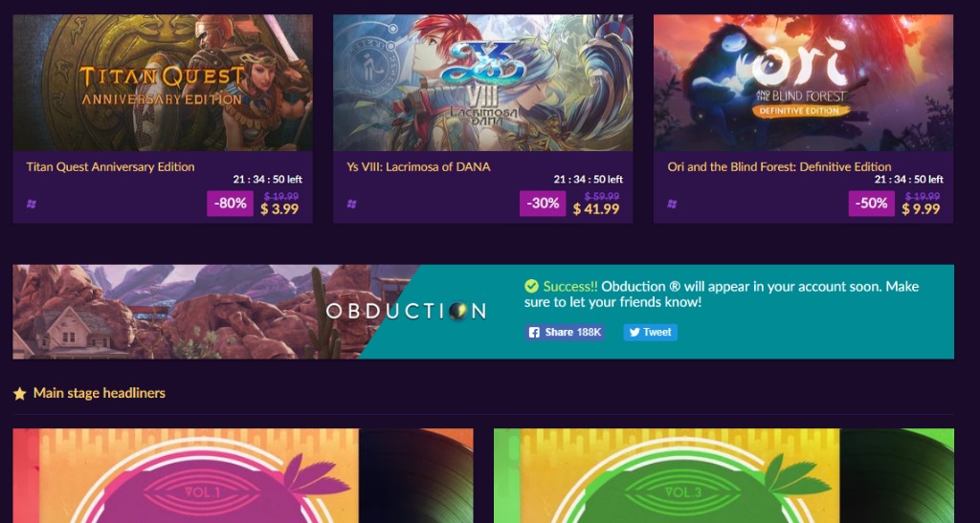Click the Windows icon under Ys VIII
The height and width of the screenshot is (523, 980).
352,204
